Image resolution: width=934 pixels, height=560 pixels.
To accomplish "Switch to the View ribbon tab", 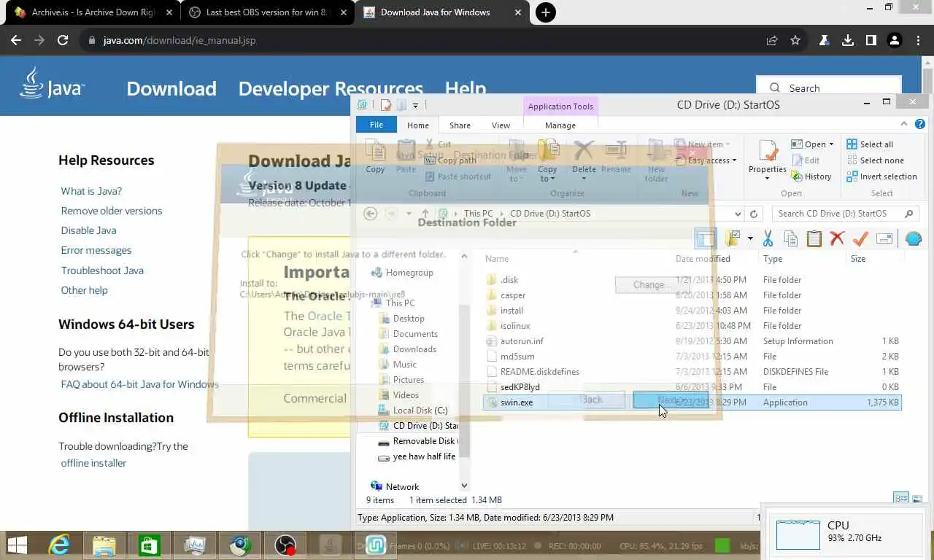I will [x=501, y=125].
